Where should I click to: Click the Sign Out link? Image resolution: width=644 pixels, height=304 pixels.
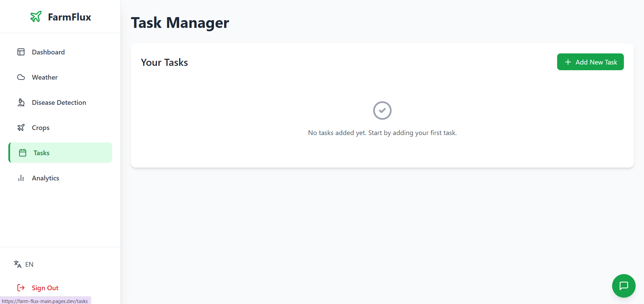[x=45, y=288]
